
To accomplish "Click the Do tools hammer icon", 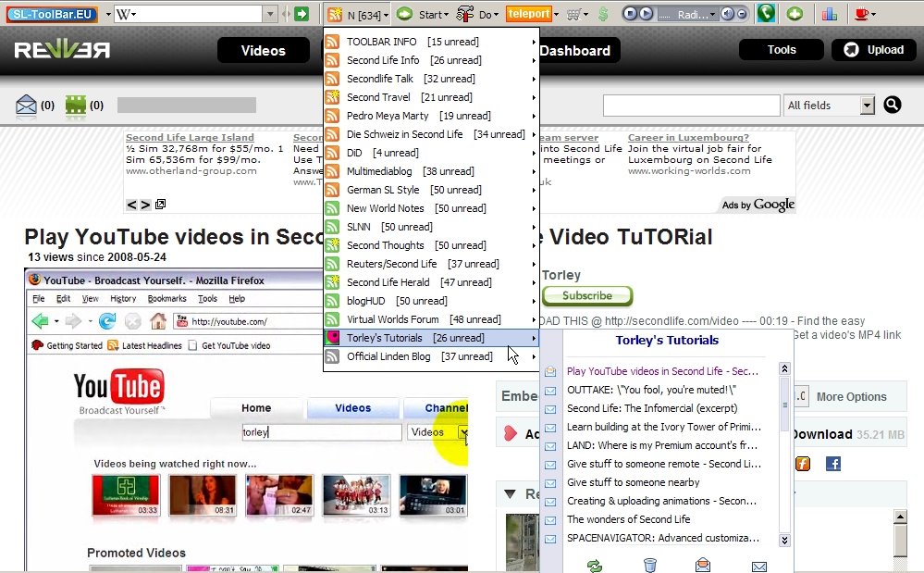I will click(465, 14).
